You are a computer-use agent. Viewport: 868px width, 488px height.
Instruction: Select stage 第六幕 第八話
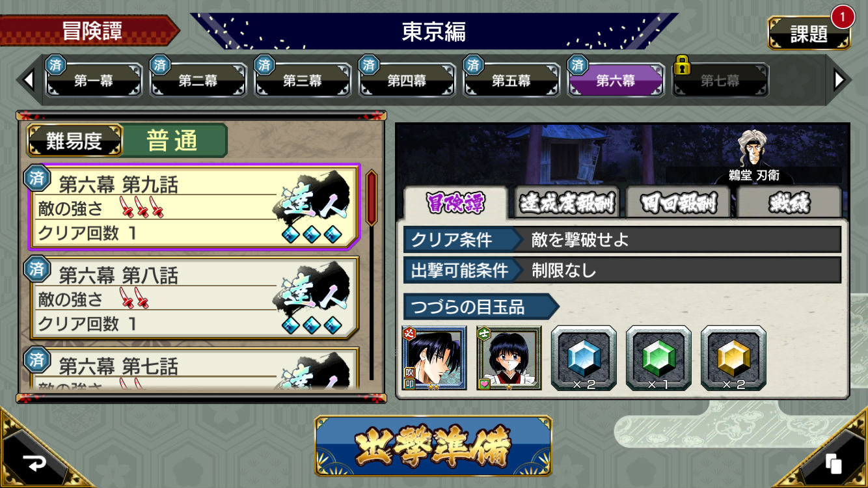[x=193, y=298]
